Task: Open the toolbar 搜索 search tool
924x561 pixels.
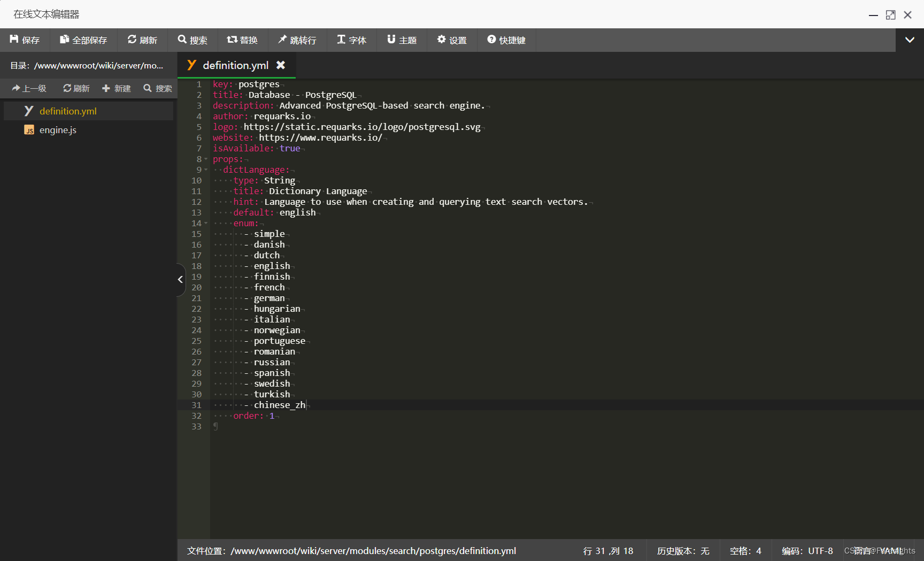Action: coord(192,40)
